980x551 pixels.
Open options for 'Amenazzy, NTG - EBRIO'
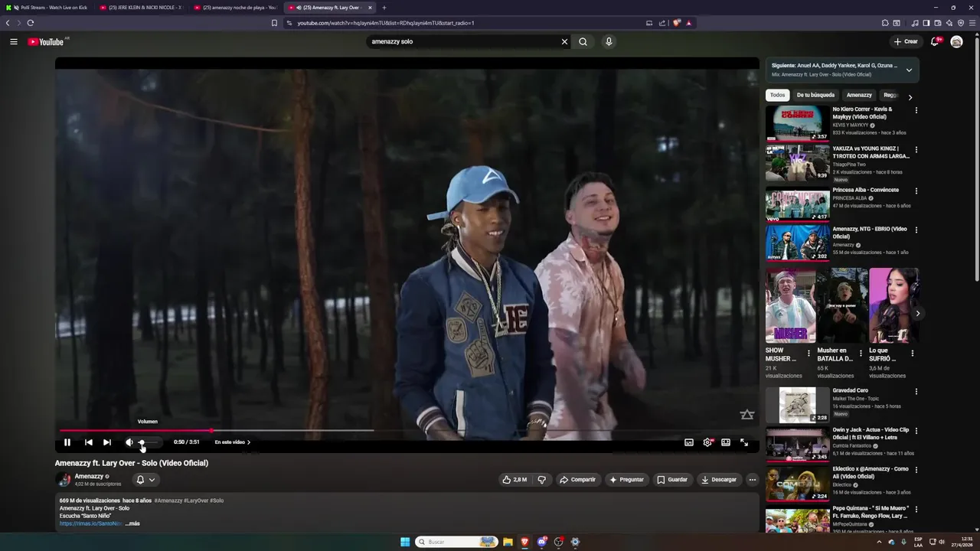click(916, 230)
